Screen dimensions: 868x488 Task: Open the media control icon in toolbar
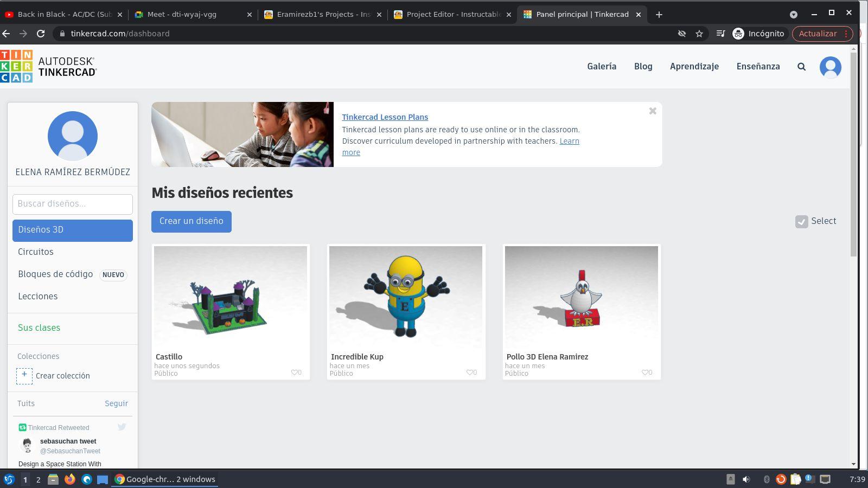click(x=720, y=34)
